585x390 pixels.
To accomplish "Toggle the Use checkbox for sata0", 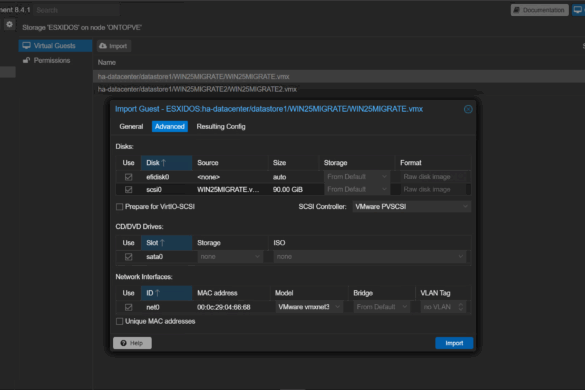I will pyautogui.click(x=128, y=257).
